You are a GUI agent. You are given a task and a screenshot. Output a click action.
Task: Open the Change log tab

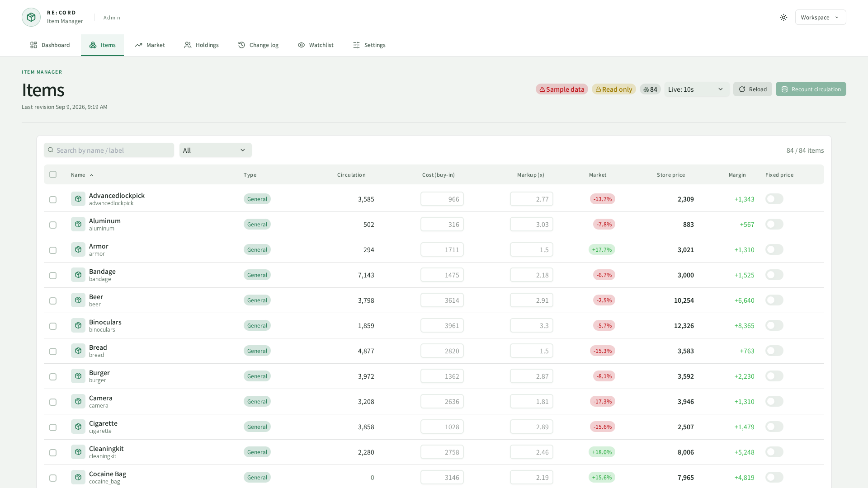pos(258,45)
